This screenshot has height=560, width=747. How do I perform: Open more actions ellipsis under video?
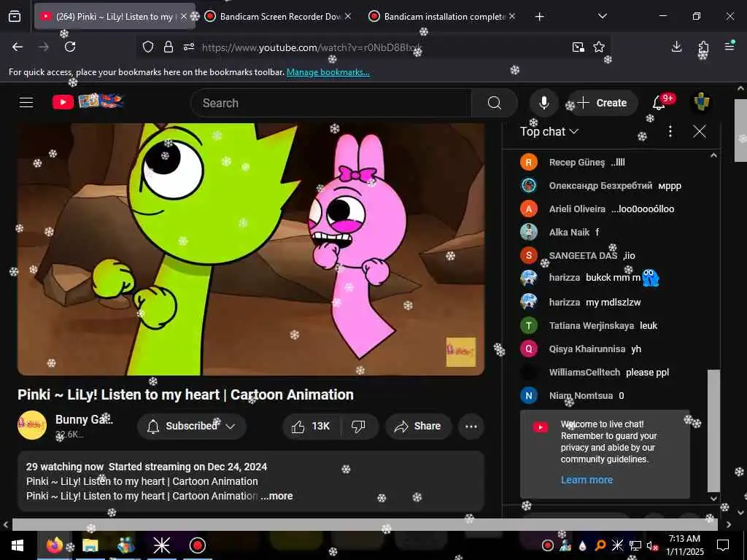pos(471,426)
